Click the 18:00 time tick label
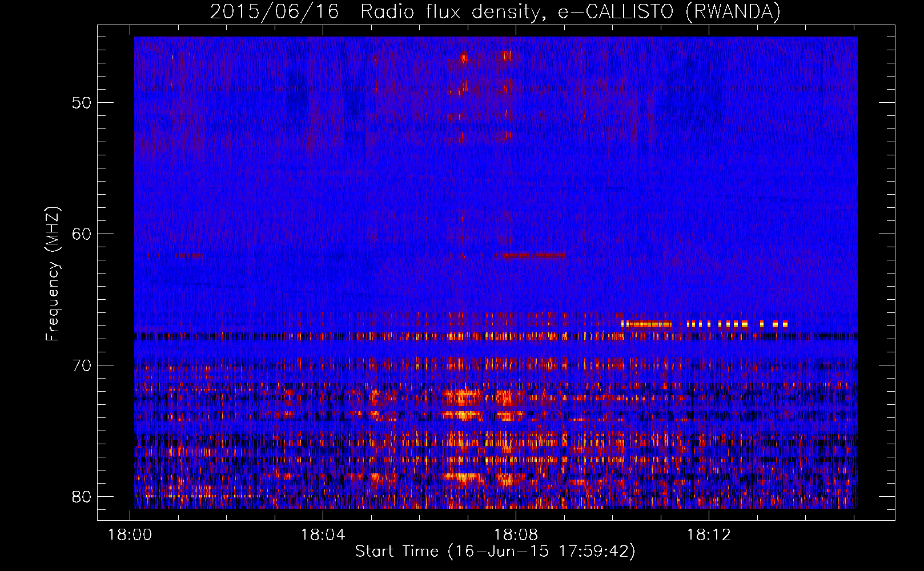This screenshot has width=924, height=571. coord(130,535)
